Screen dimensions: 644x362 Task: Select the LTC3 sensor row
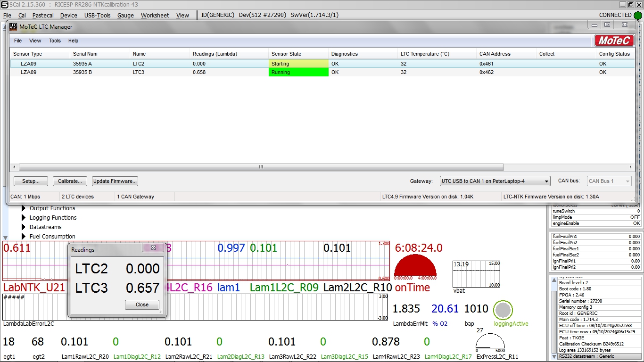point(322,72)
